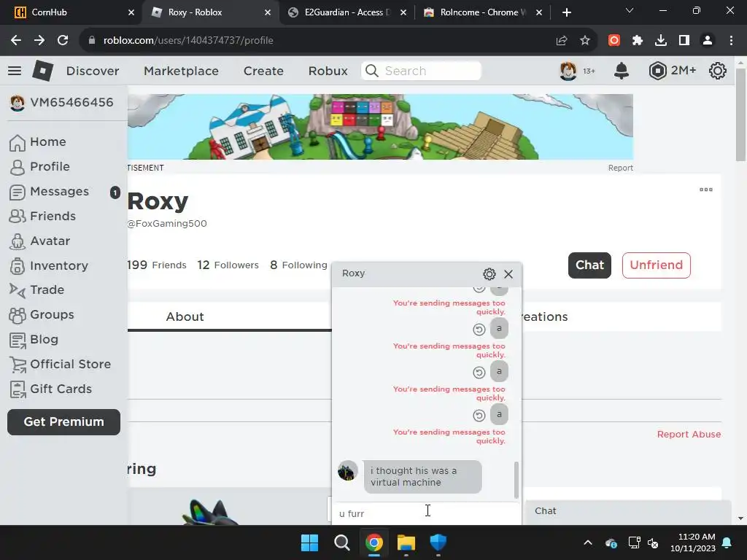
Task: Open File Explorer from taskbar
Action: 406,542
